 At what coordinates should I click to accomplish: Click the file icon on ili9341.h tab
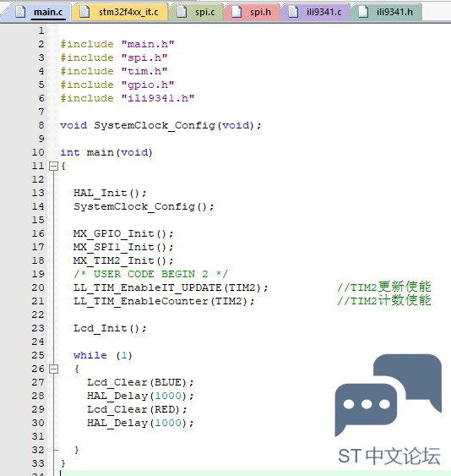point(363,12)
